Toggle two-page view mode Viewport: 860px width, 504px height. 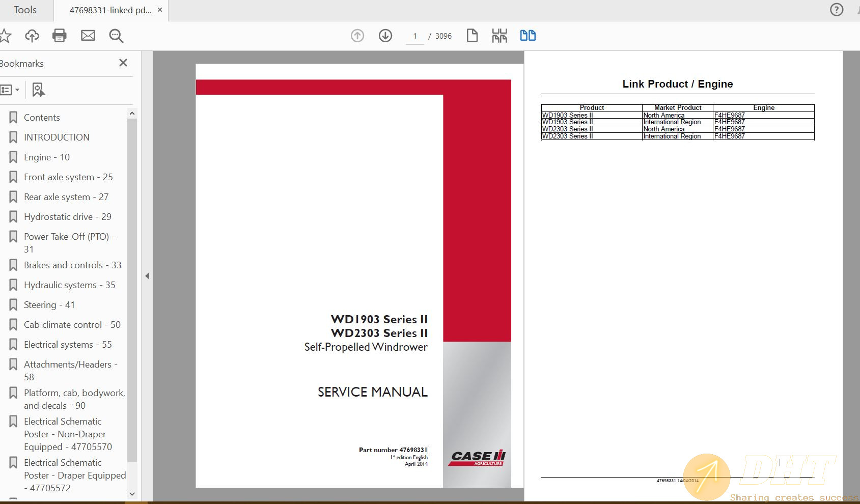(528, 36)
